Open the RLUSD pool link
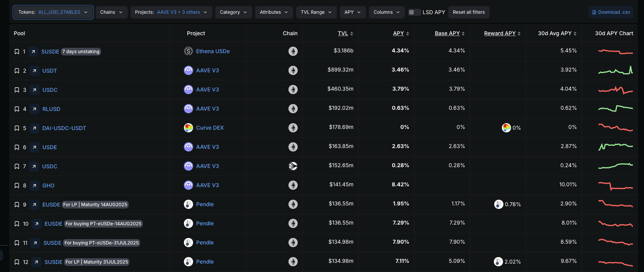The height and width of the screenshot is (272, 644). click(51, 109)
